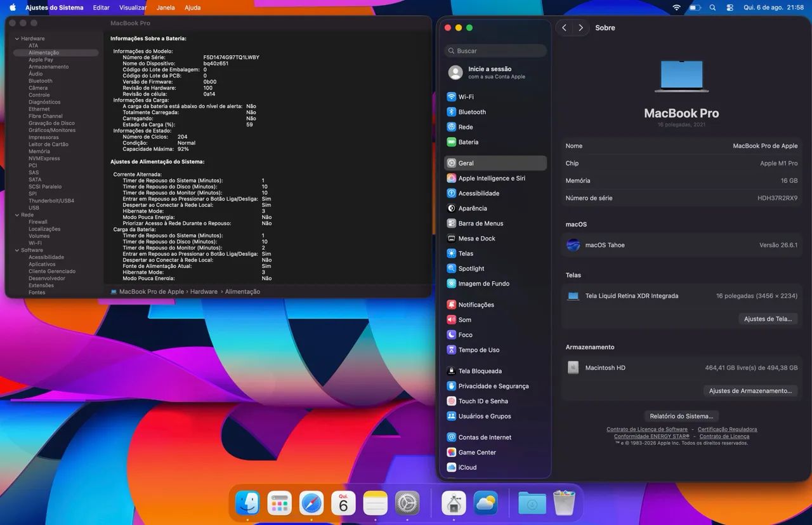
Task: Click the Spotlight magnifier in the menu bar
Action: coord(712,8)
